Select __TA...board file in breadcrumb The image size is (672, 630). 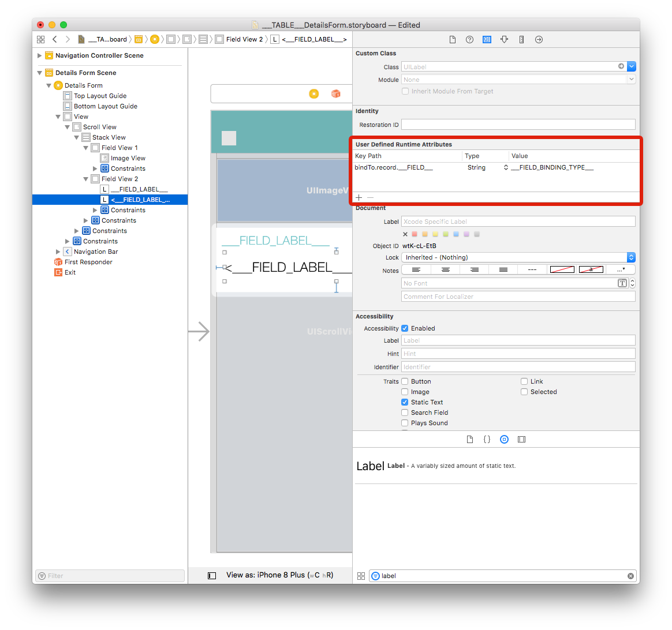(x=102, y=39)
